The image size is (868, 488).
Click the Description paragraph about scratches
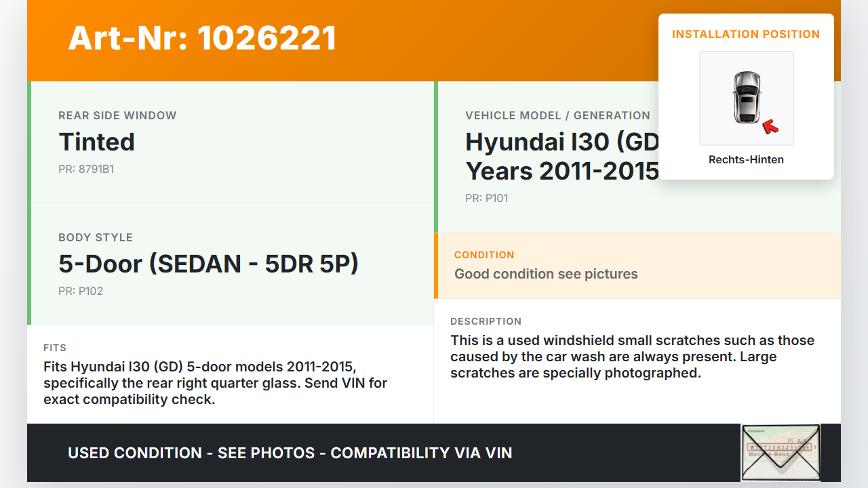point(632,357)
